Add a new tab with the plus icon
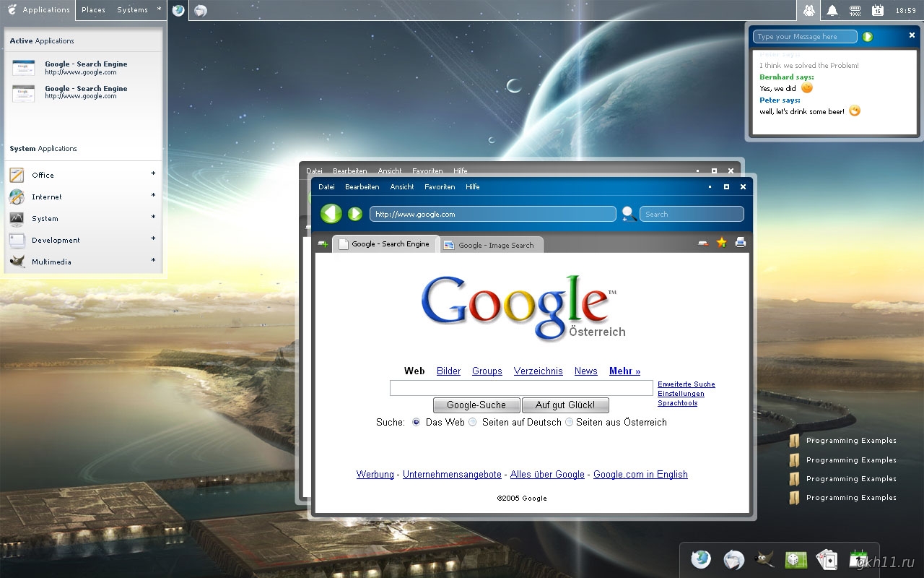This screenshot has height=578, width=924. click(x=323, y=244)
